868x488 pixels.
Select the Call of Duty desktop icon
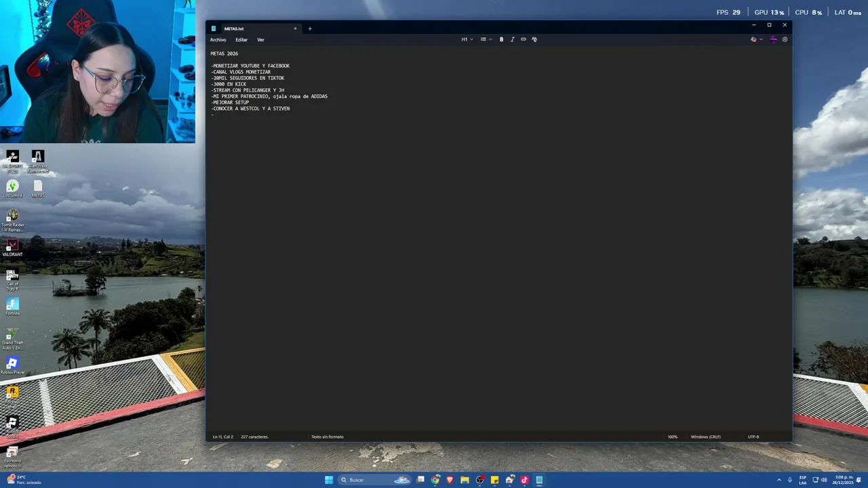(12, 280)
